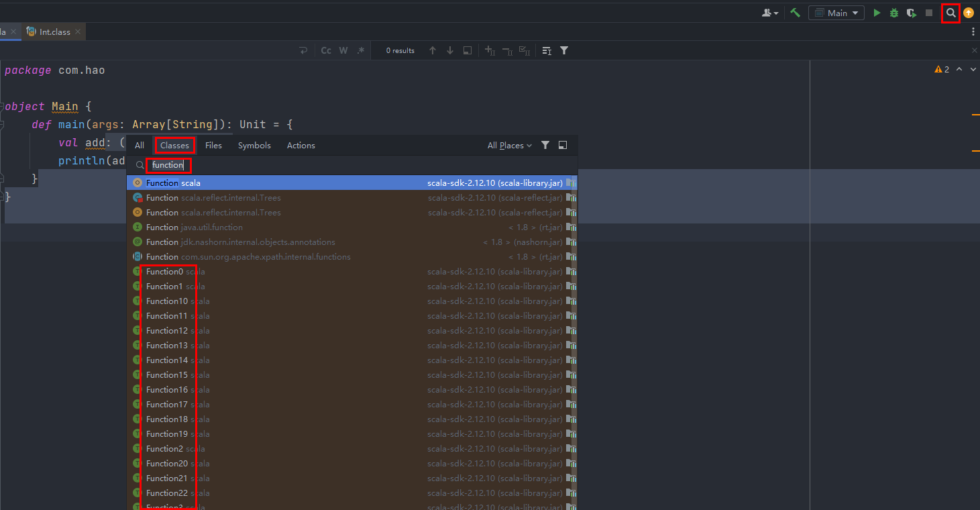
Task: Click the Stop square icon
Action: pos(929,13)
